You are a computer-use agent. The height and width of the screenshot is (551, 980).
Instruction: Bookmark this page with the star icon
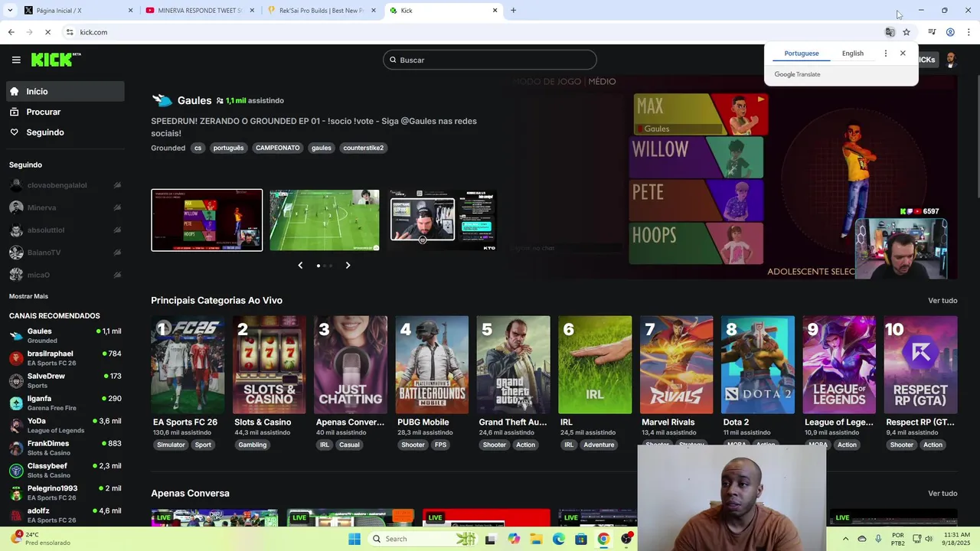tap(906, 32)
